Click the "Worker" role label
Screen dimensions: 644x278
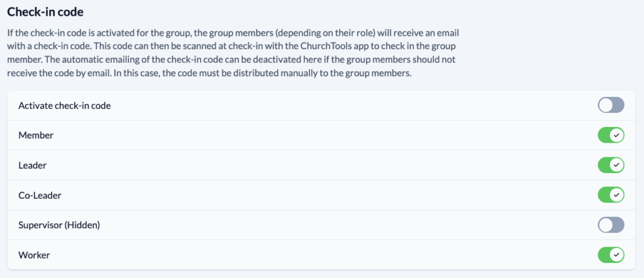[x=35, y=255]
